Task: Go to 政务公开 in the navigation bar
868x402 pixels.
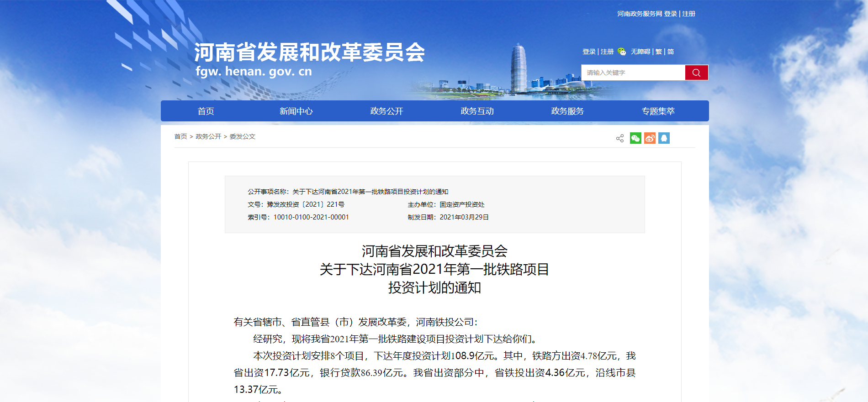Action: (386, 111)
